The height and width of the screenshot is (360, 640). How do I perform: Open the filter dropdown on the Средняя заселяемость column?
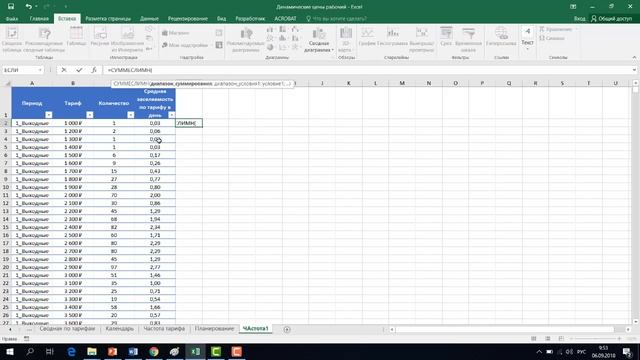[172, 115]
